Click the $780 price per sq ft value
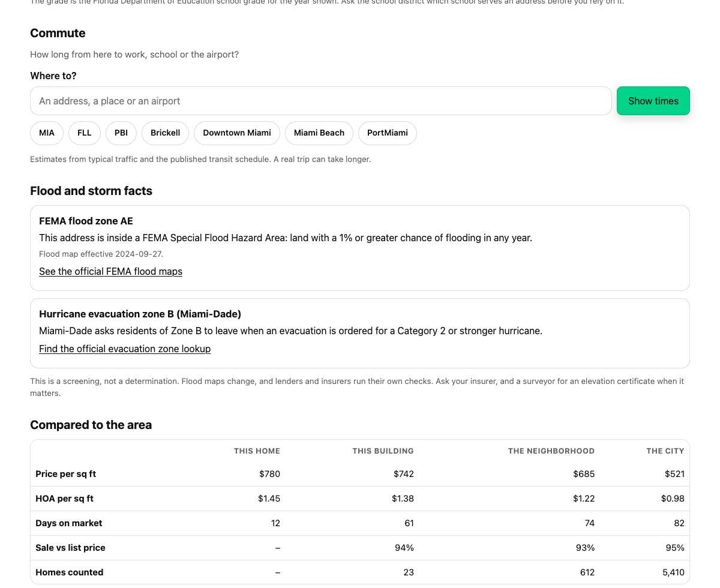720x588 pixels. point(269,474)
